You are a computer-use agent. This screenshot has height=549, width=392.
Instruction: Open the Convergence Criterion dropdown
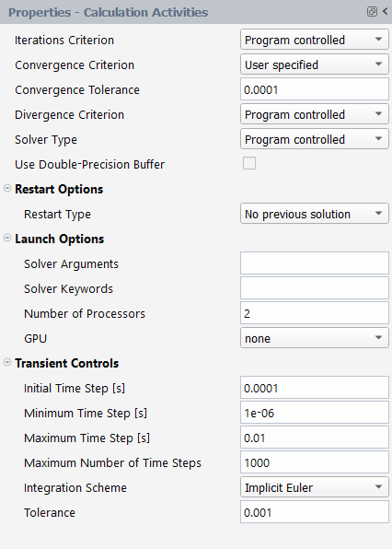(x=315, y=64)
